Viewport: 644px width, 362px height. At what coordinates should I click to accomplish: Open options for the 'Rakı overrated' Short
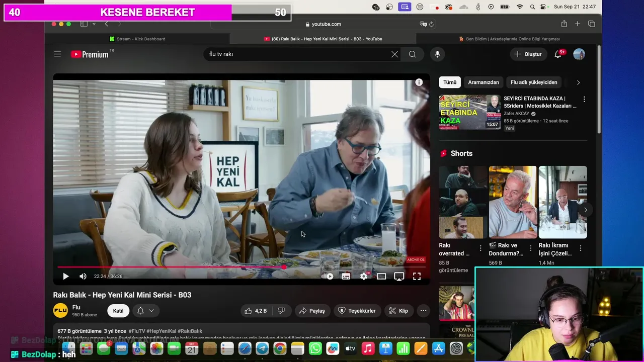[480, 248]
